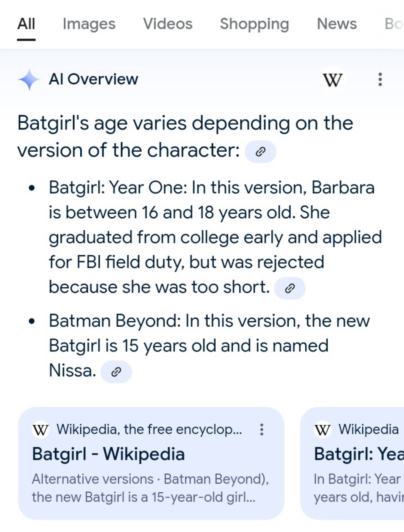Click link icon after 'named Nissa'

(x=116, y=372)
